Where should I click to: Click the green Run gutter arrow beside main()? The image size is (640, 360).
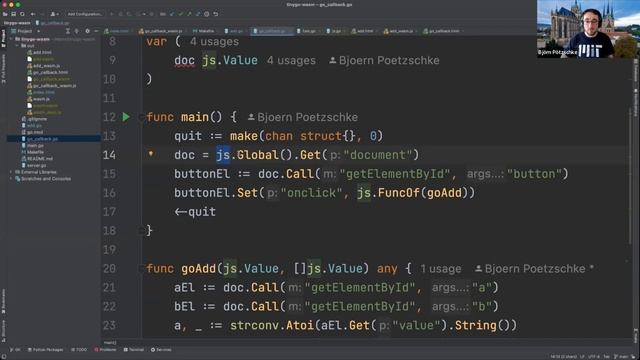[x=126, y=117]
